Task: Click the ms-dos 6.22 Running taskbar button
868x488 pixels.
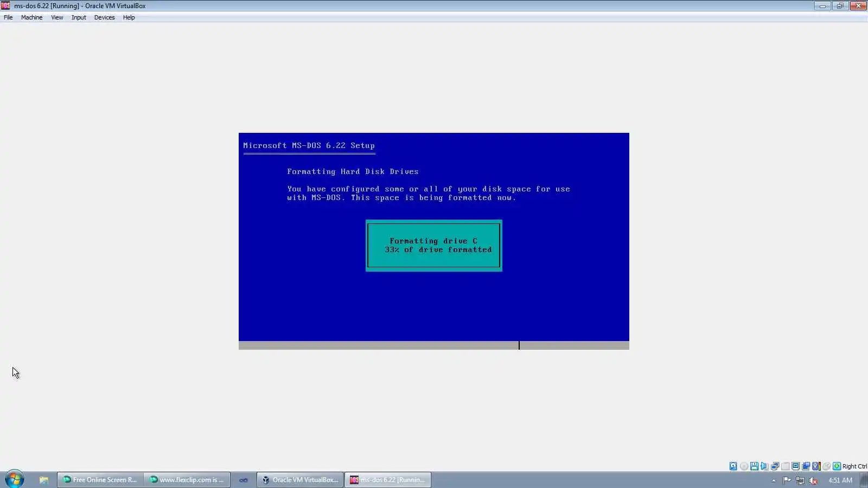Action: [388, 480]
